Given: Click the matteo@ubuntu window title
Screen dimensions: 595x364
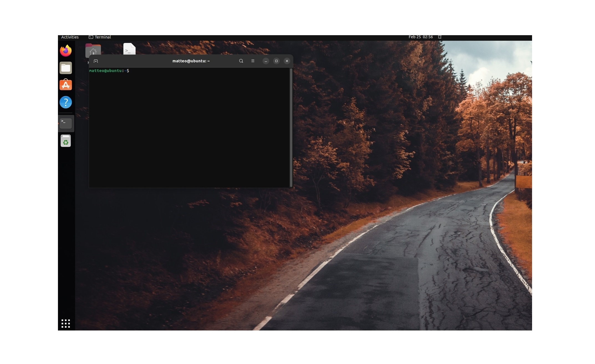Looking at the screenshot, I should tap(190, 61).
